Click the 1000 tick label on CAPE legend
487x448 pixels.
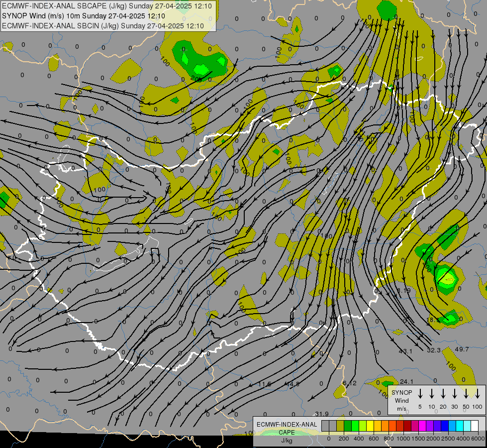point(403,439)
